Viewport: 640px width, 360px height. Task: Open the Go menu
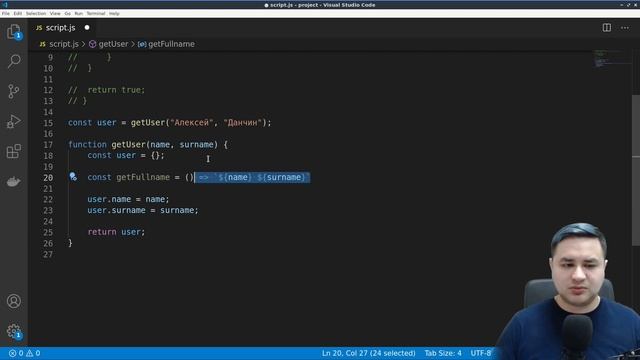pos(67,13)
